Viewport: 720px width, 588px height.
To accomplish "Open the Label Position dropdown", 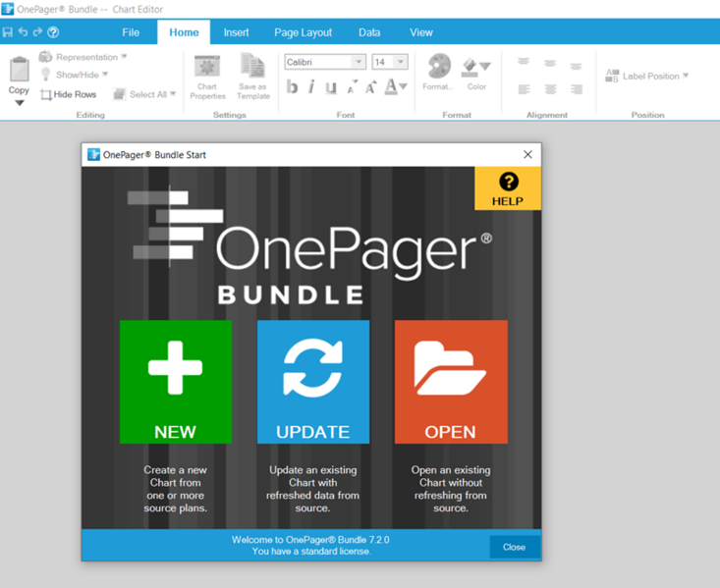I will tap(647, 76).
